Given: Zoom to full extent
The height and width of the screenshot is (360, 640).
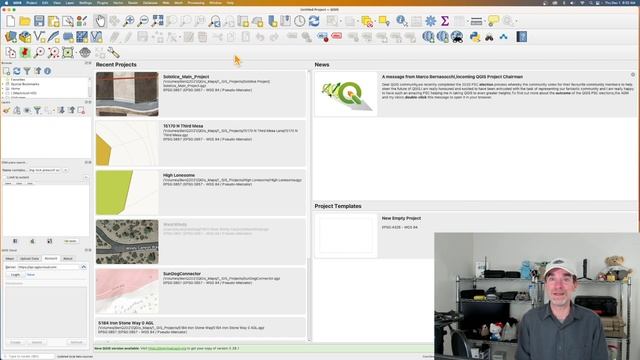Looking at the screenshot, I should (158, 21).
